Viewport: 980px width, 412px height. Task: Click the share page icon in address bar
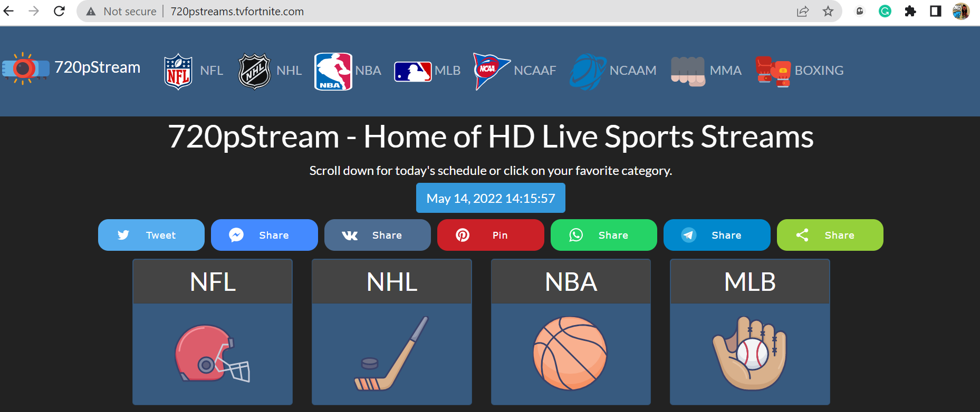click(803, 12)
